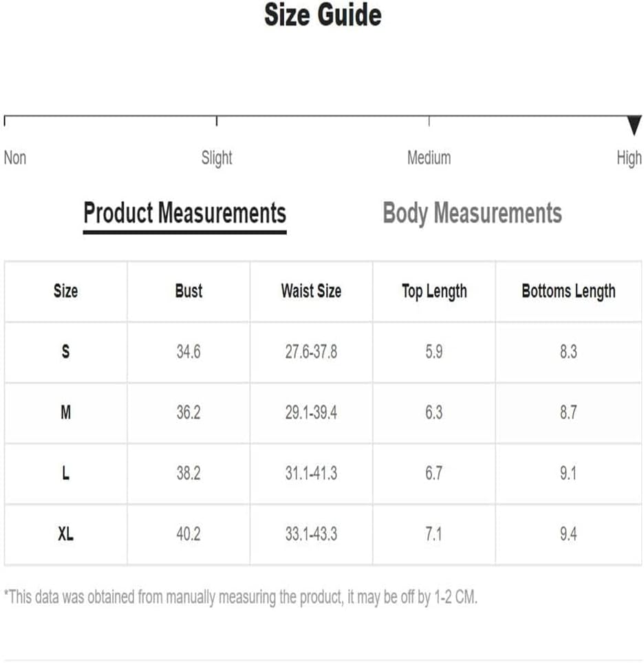Click the manual measurement disclaimer note

(240, 597)
